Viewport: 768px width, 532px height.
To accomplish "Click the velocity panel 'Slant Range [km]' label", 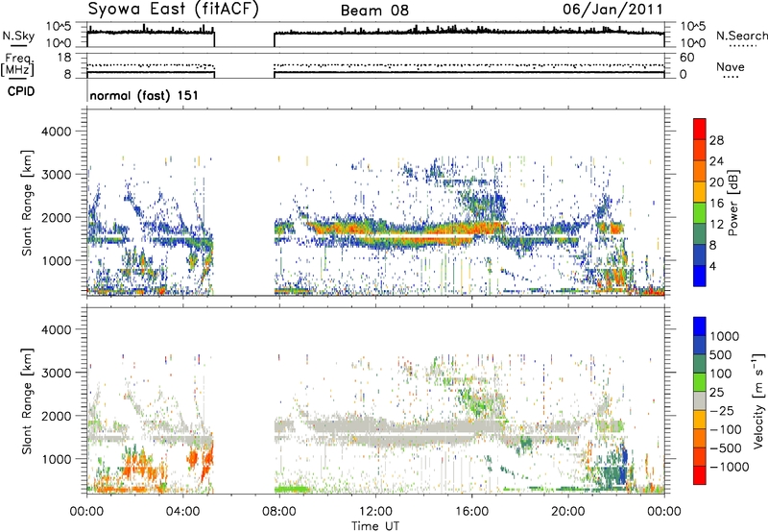I will pos(27,400).
